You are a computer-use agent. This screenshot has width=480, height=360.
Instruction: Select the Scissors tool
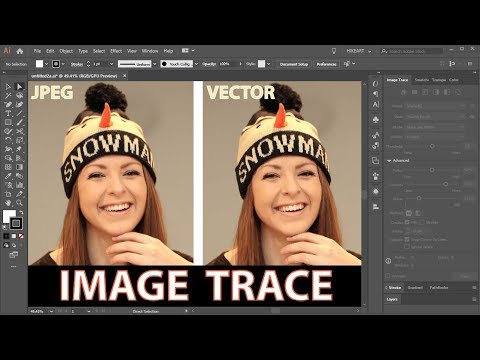coord(19,131)
